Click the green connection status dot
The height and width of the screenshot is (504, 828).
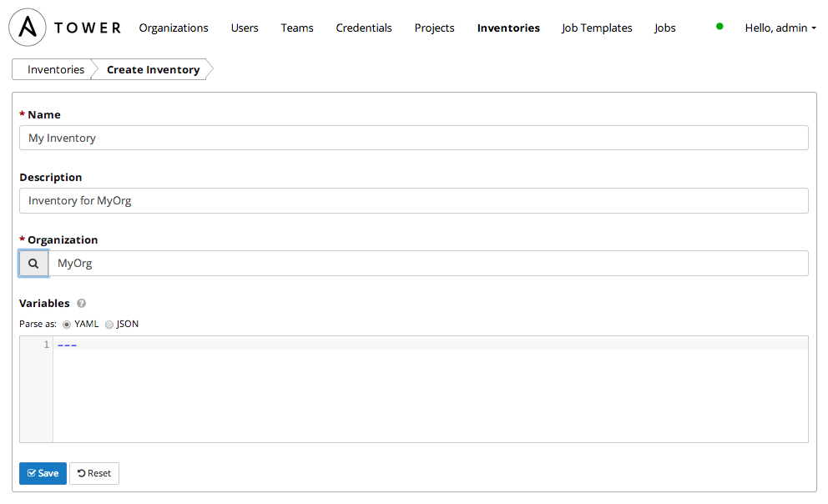tap(719, 27)
